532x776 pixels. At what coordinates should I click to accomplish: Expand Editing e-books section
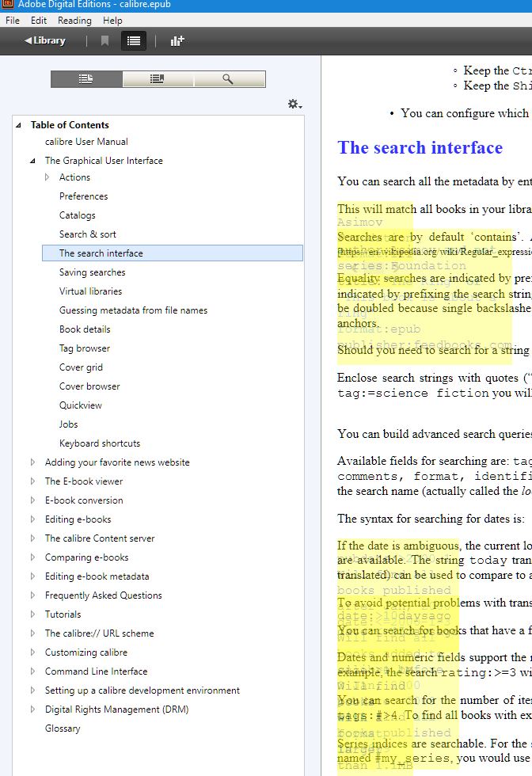tap(32, 519)
